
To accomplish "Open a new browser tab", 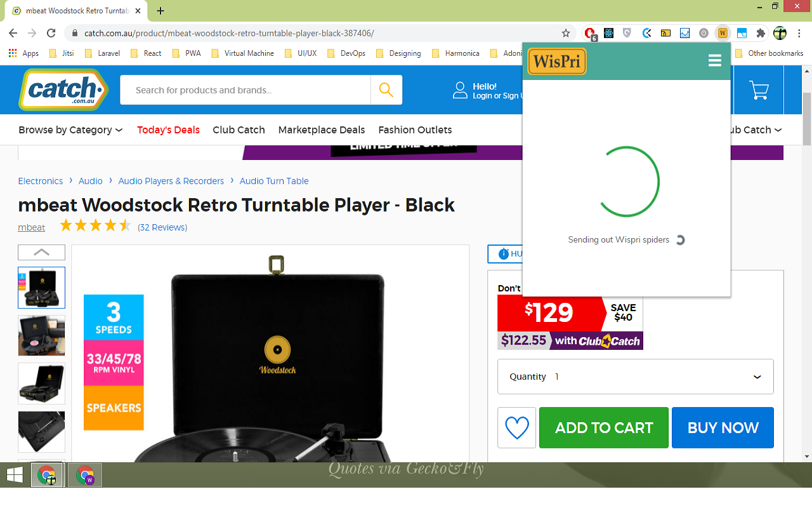I will 160,11.
